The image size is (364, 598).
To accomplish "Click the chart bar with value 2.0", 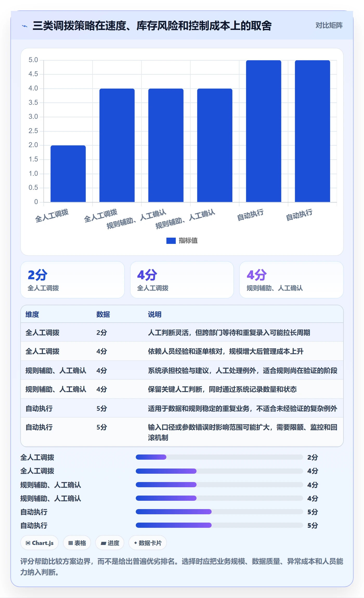I will (x=68, y=174).
